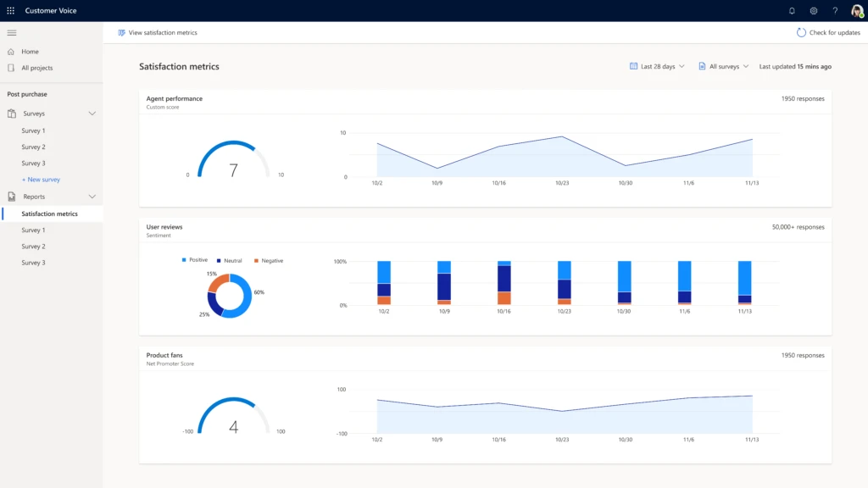Open All projects from the sidebar
Screen dimensions: 868x488
tap(34, 68)
